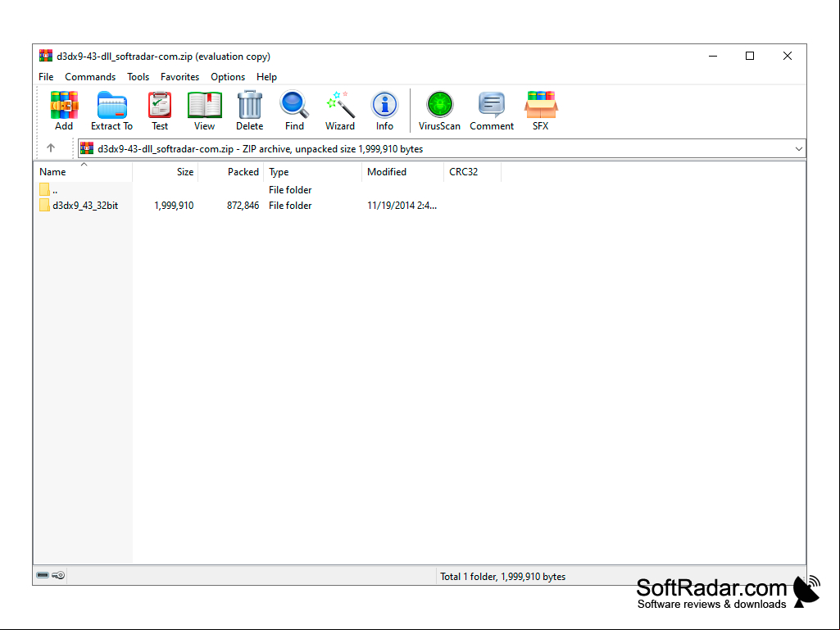The height and width of the screenshot is (630, 840).
Task: Click the disk drive status bar icon
Action: pos(43,575)
